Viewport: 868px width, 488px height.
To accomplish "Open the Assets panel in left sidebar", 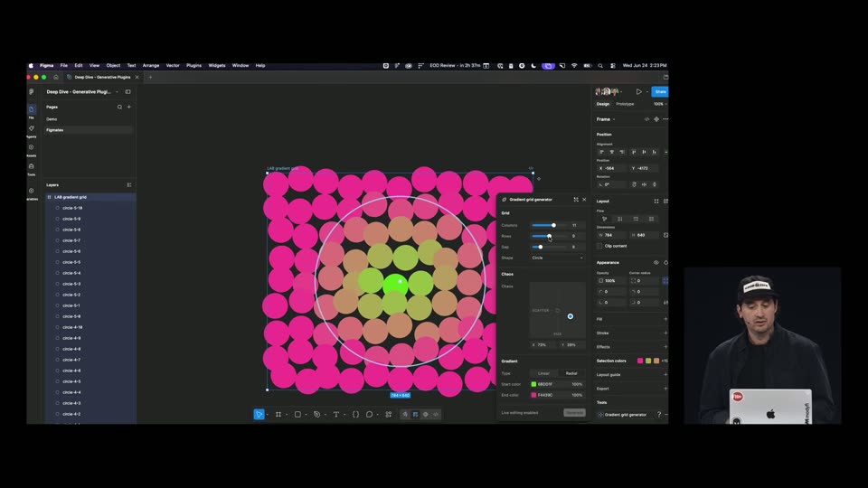I will pyautogui.click(x=32, y=149).
